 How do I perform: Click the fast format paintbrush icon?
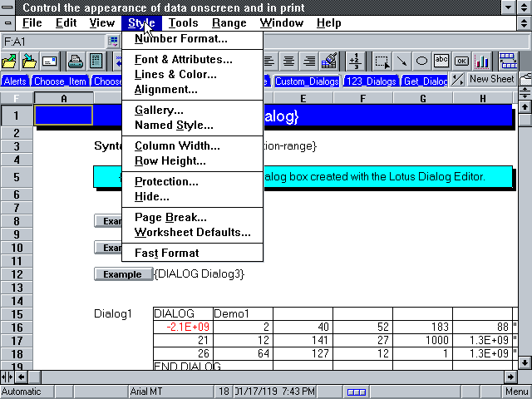[329, 62]
